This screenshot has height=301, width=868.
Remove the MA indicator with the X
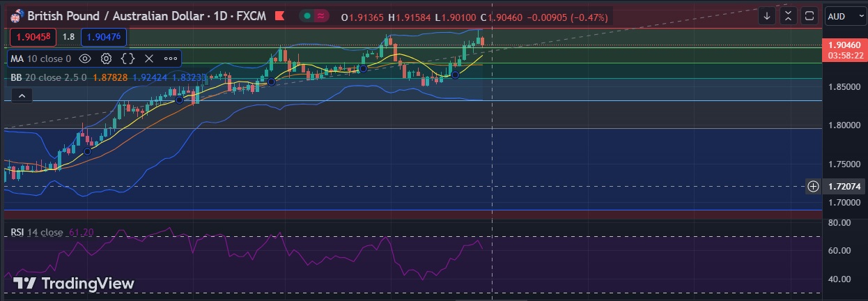coord(148,59)
